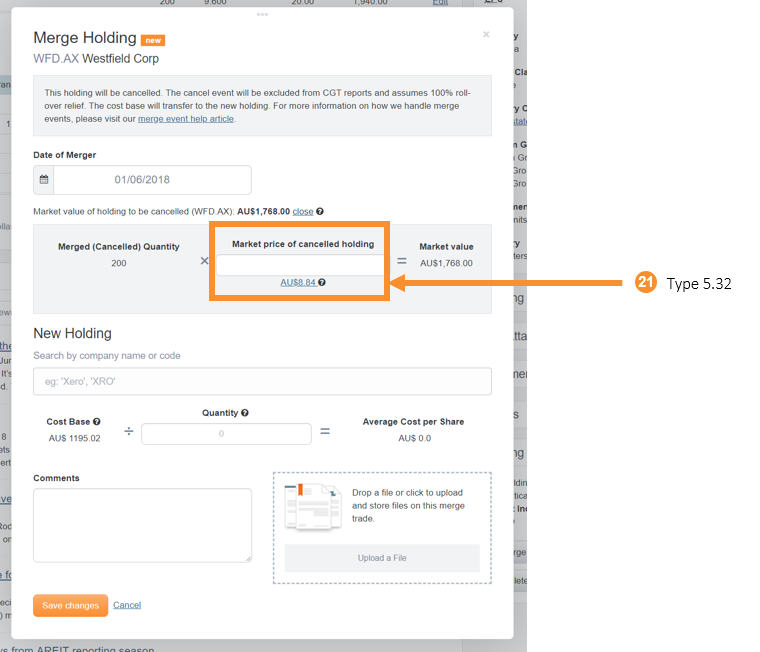Screen dimensions: 760x652
Task: Click the orange new badge by Merge Holding
Action: (153, 40)
